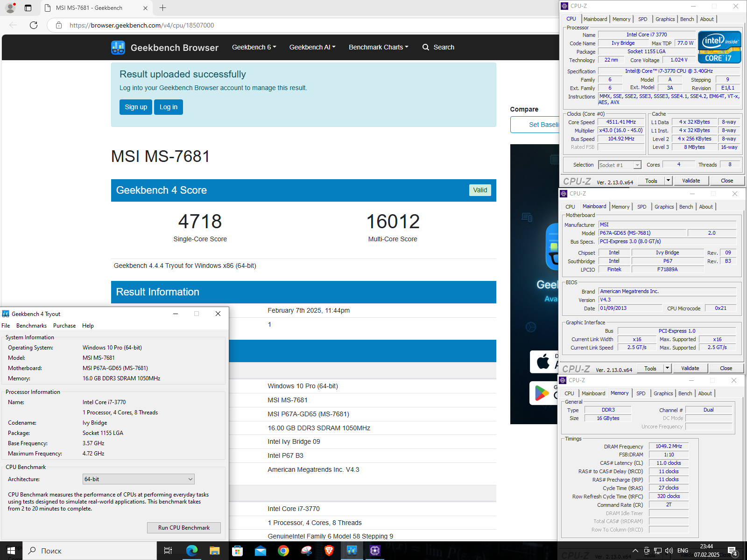Open File menu in Geekbench 4 Tryout
747x560 pixels.
(x=6, y=326)
